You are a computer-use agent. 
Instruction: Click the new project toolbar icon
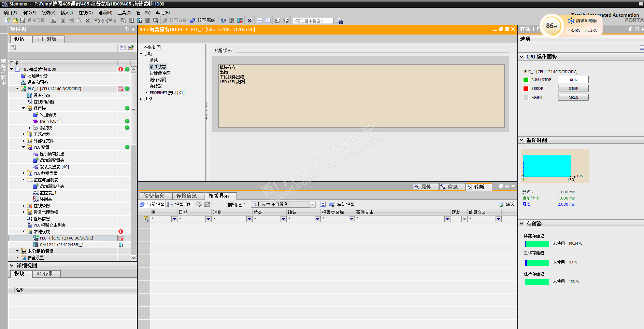click(x=7, y=20)
